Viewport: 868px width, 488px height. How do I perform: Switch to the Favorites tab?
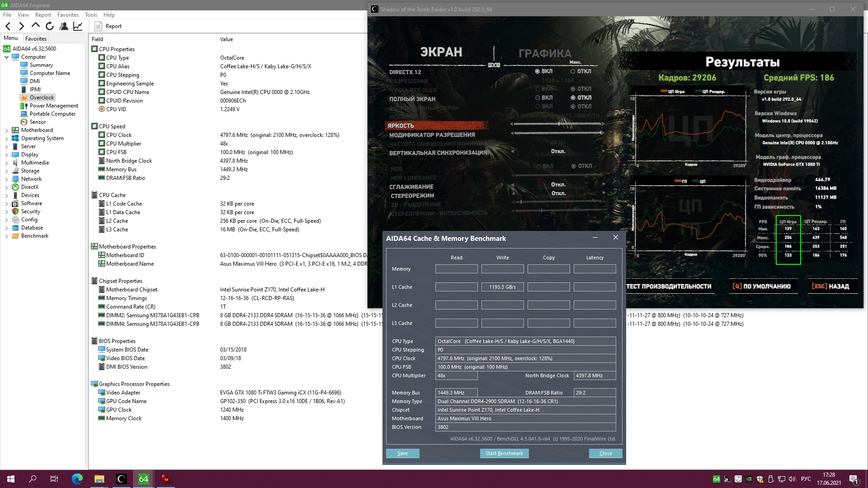coord(36,39)
